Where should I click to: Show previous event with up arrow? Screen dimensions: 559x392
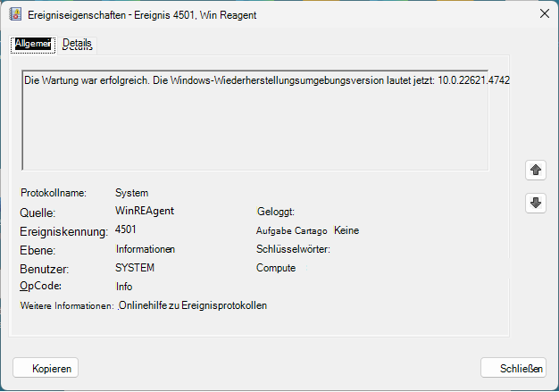(x=536, y=170)
